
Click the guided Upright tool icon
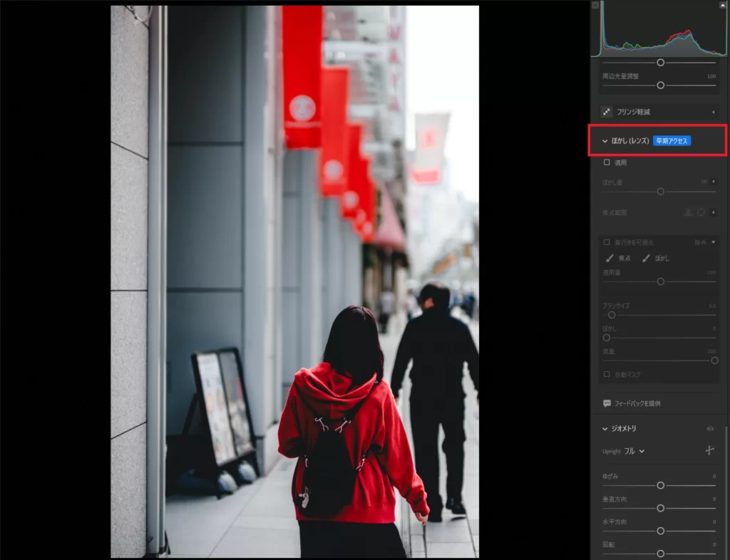709,450
